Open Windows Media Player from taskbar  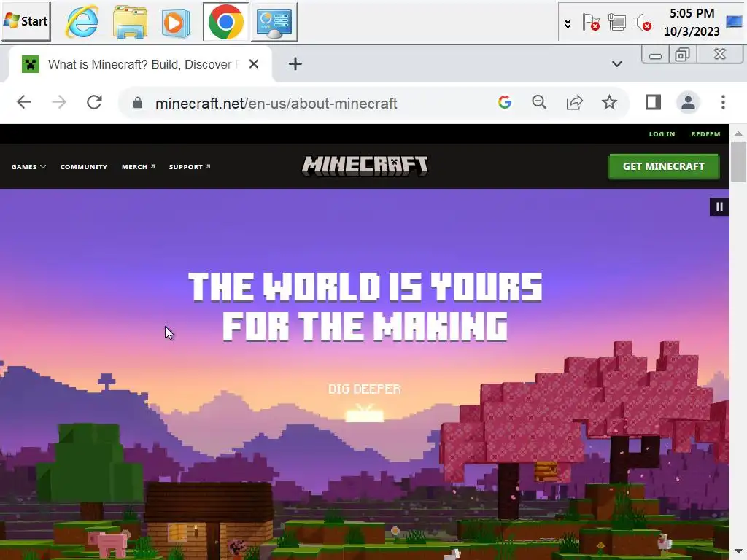tap(176, 23)
